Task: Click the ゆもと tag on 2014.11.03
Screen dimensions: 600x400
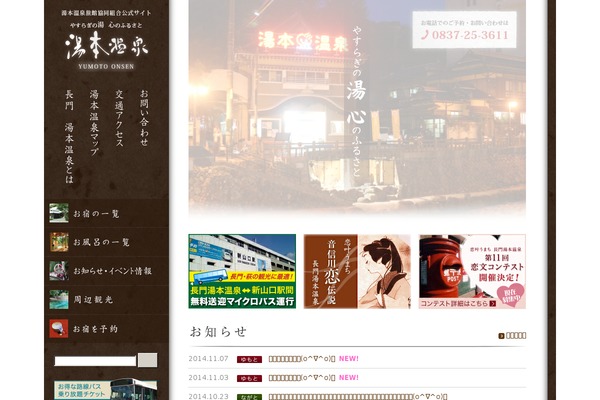Action: click(249, 378)
